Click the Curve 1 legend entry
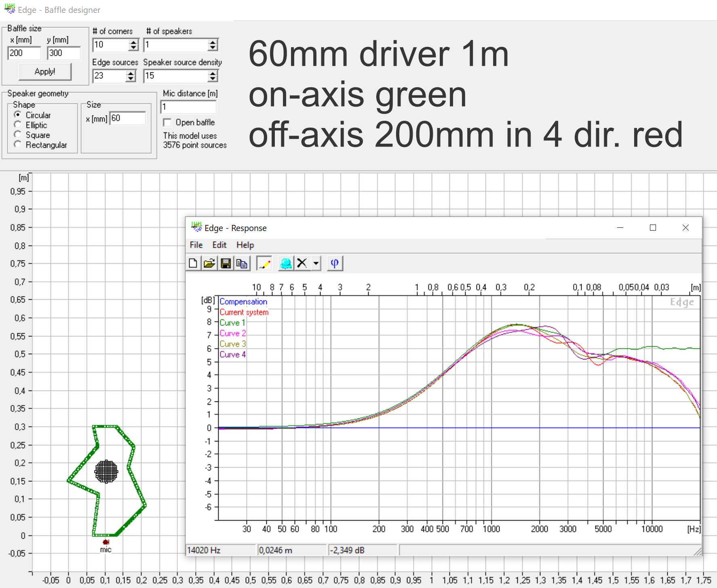 (x=232, y=323)
